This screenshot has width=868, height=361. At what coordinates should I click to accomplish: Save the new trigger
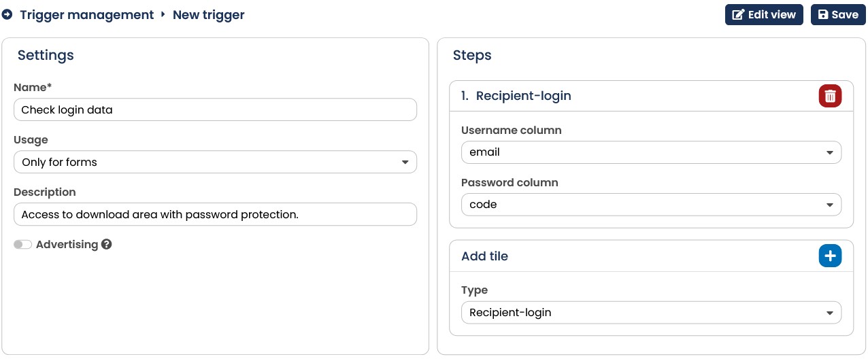click(837, 14)
